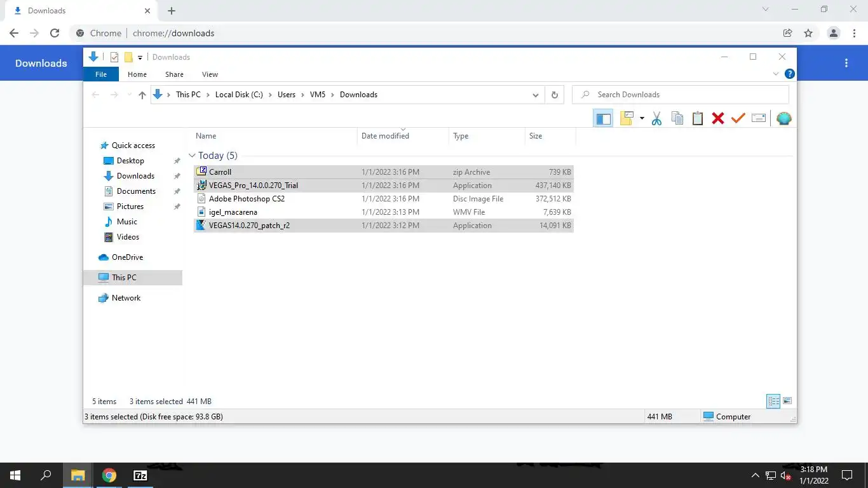Click the New folder quick access icon
The width and height of the screenshot is (868, 488).
coord(128,57)
